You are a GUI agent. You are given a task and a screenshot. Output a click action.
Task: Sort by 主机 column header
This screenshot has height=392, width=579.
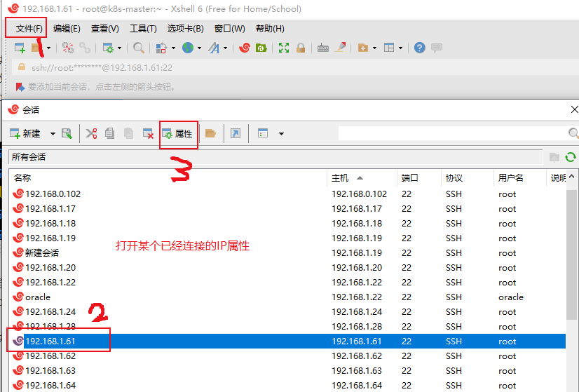click(x=362, y=177)
